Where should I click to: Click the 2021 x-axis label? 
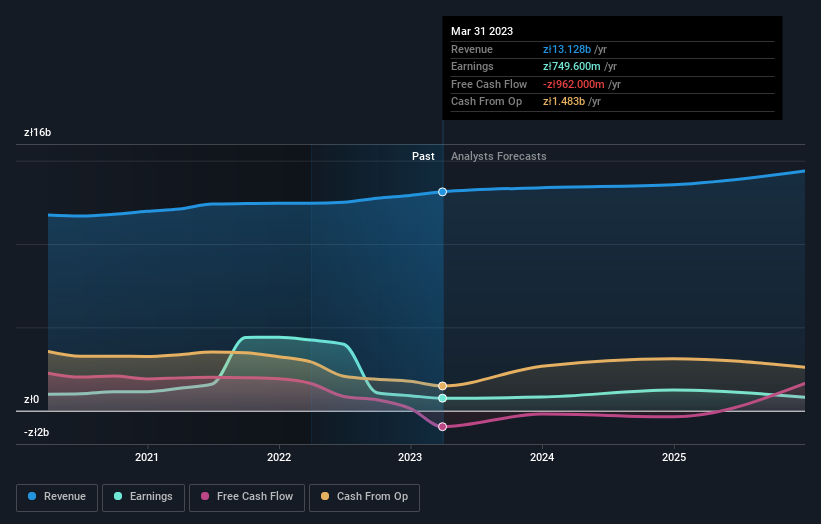[x=147, y=457]
